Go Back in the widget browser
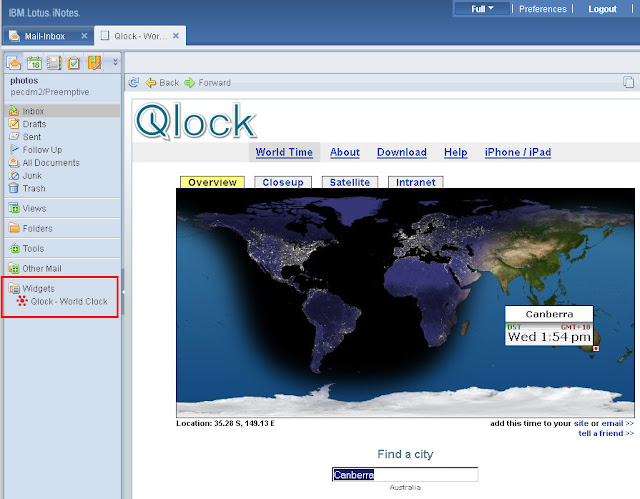Viewport: 640px width, 499px height. pos(162,83)
